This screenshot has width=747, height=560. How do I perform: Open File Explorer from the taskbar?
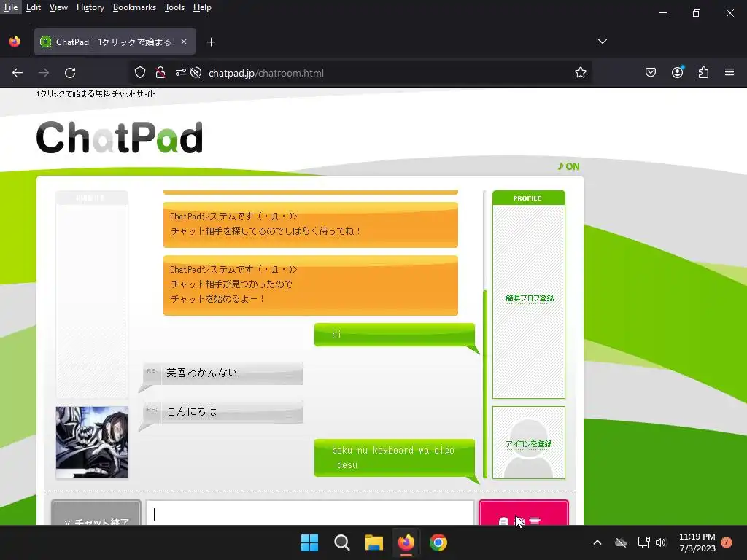click(x=374, y=542)
